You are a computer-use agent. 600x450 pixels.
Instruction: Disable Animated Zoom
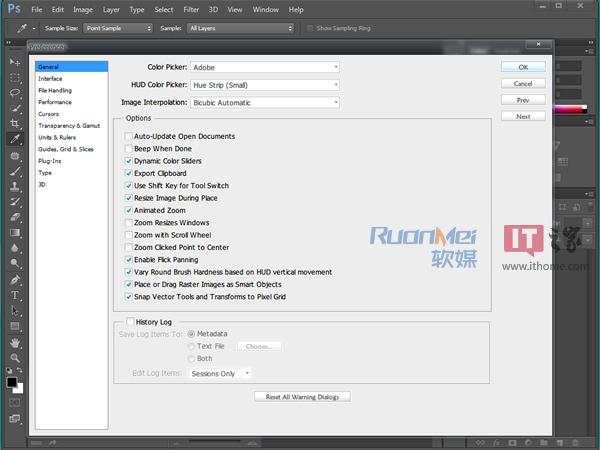point(129,210)
